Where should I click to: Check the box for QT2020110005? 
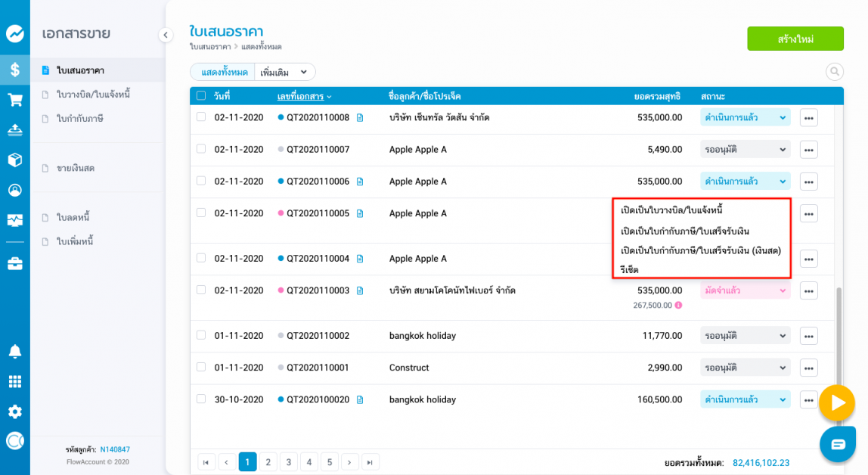[x=201, y=213]
